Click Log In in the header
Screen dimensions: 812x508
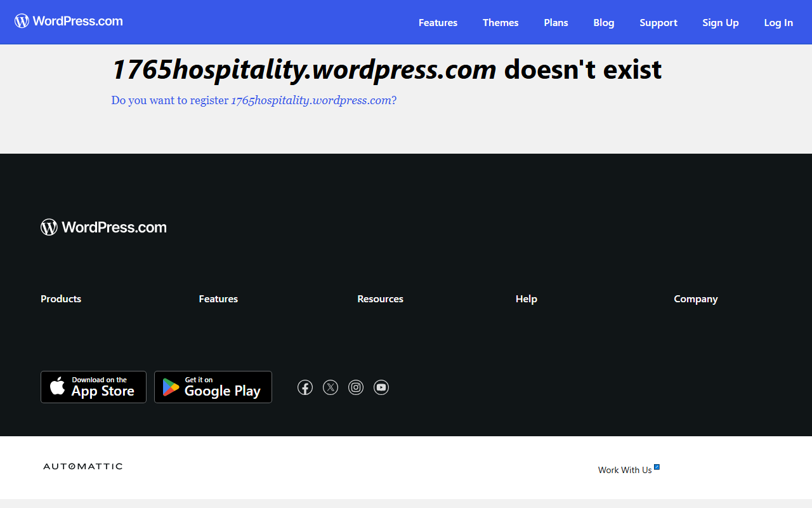(778, 22)
